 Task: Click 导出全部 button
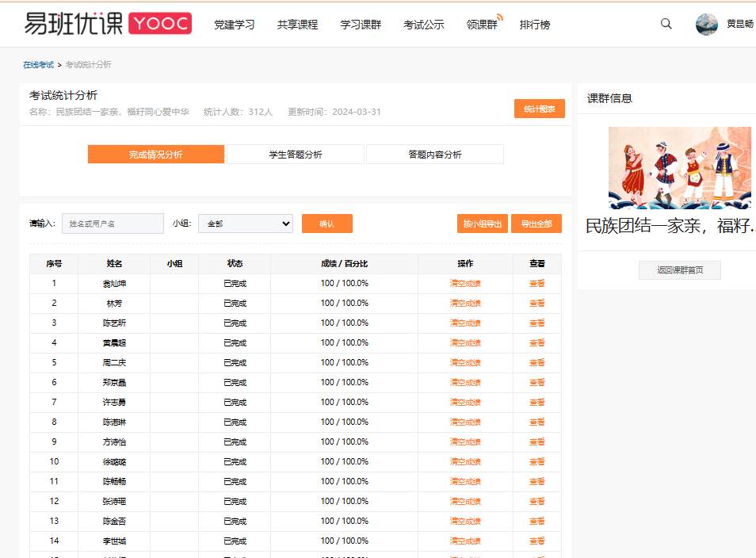(x=536, y=224)
